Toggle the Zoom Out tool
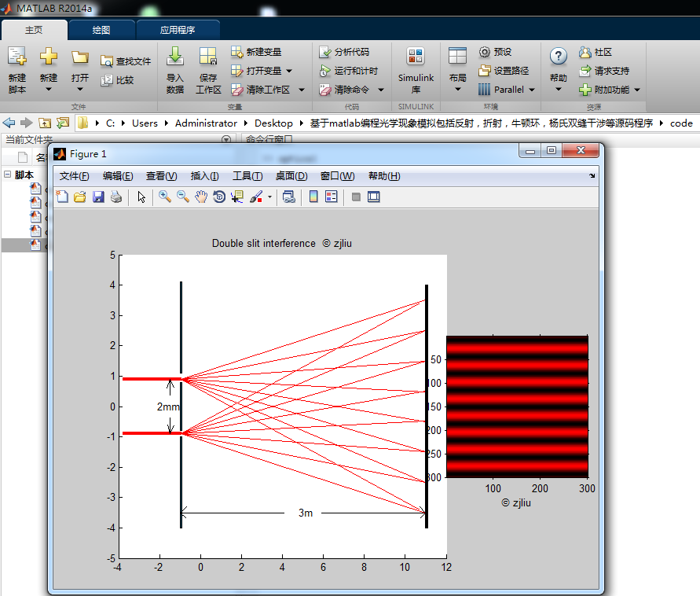This screenshot has width=700, height=596. 183,197
